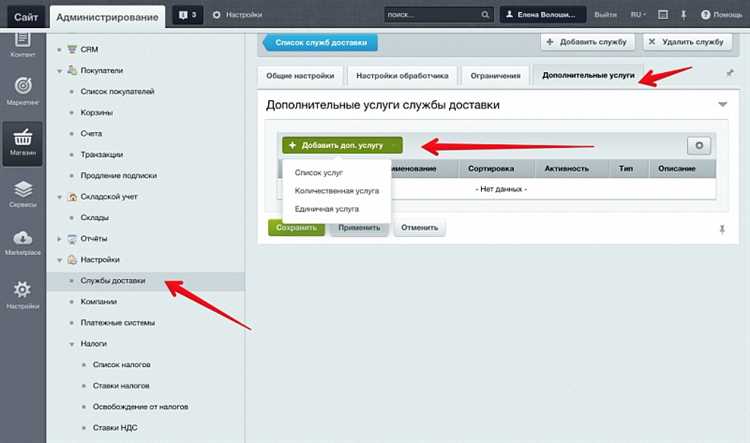Click the Отменить button

419,228
